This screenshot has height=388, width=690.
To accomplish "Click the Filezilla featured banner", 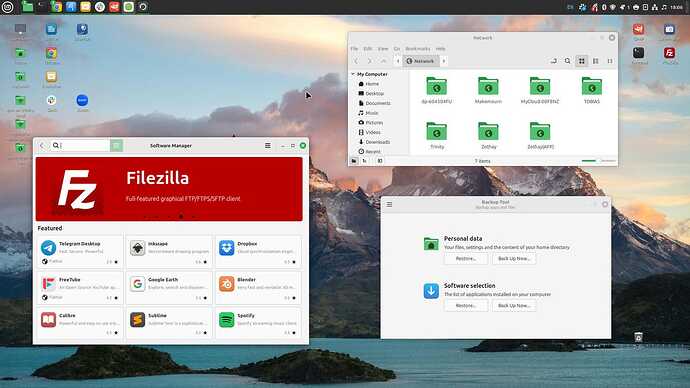I will 169,189.
